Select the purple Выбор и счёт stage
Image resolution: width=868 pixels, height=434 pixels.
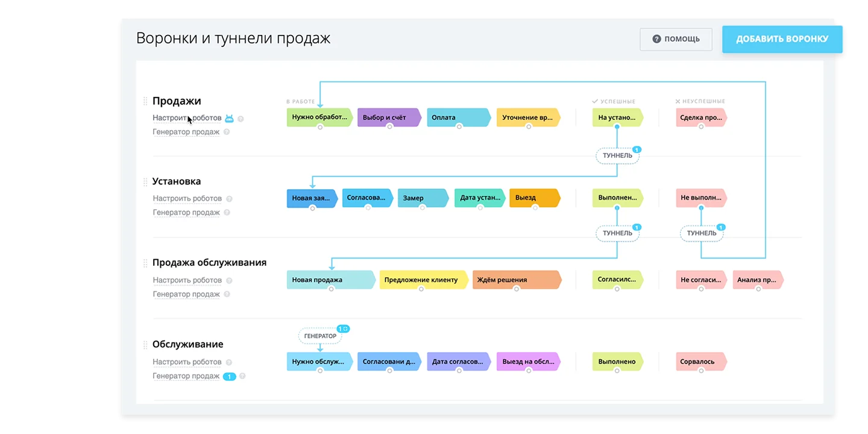(x=389, y=118)
